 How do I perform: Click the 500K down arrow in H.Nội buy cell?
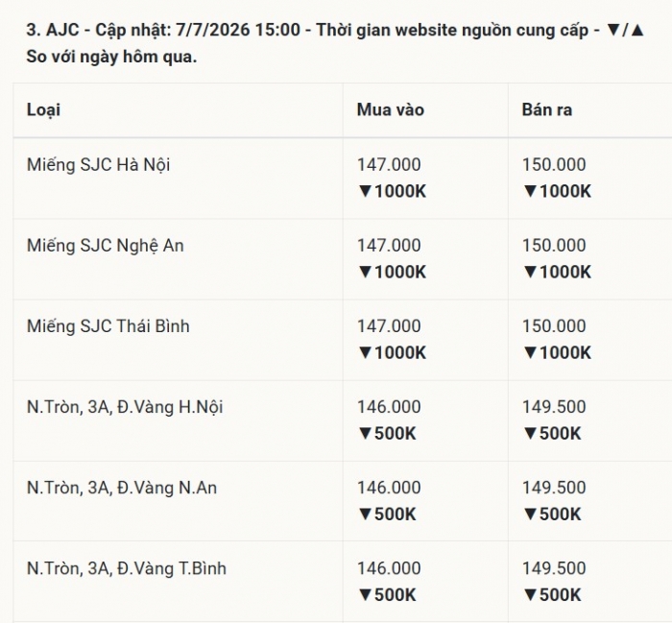365,434
